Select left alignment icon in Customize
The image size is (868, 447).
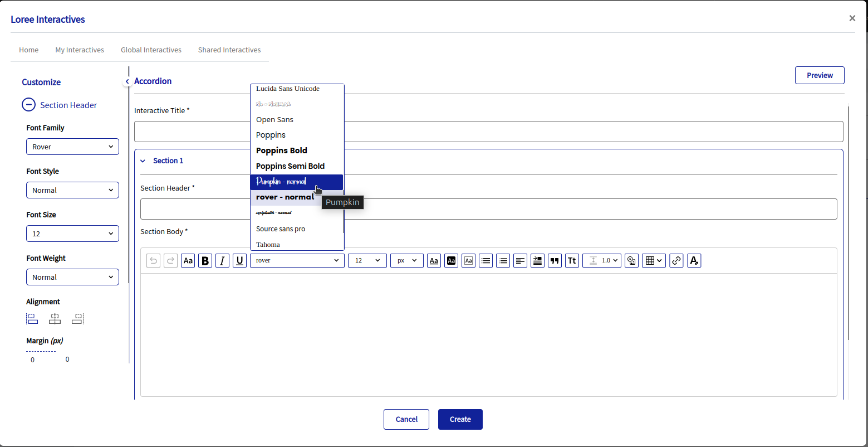[x=32, y=319]
